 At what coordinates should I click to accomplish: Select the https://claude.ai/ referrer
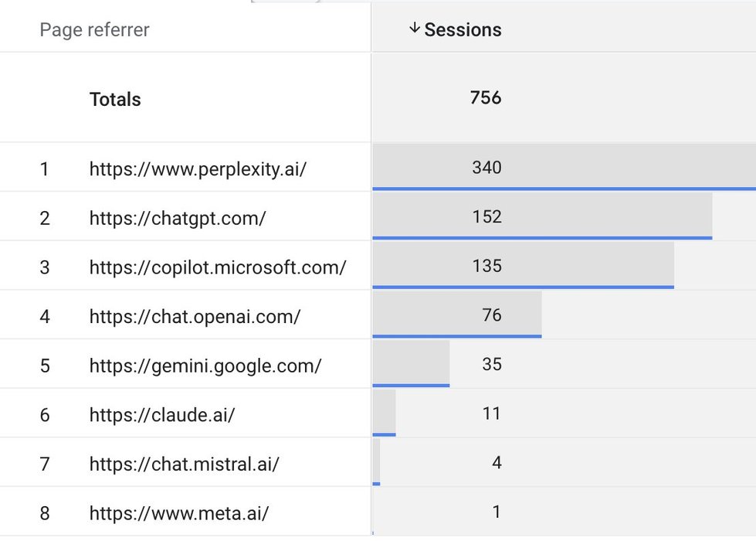[162, 415]
